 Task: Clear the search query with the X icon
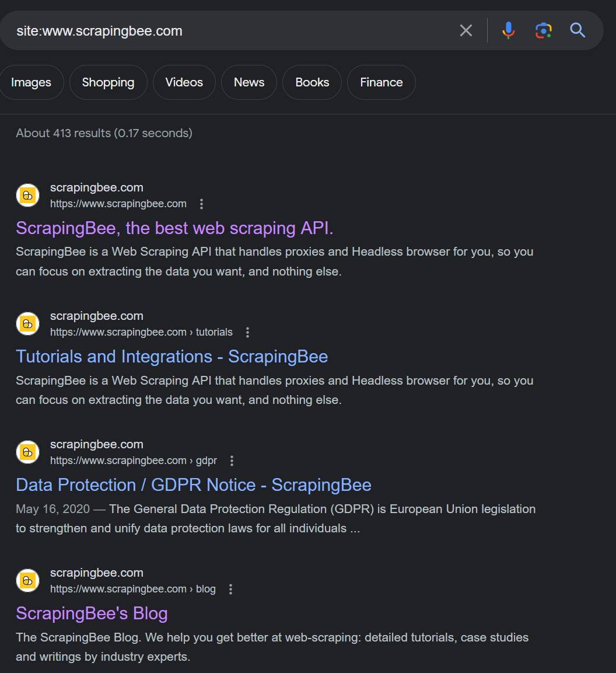pos(466,30)
